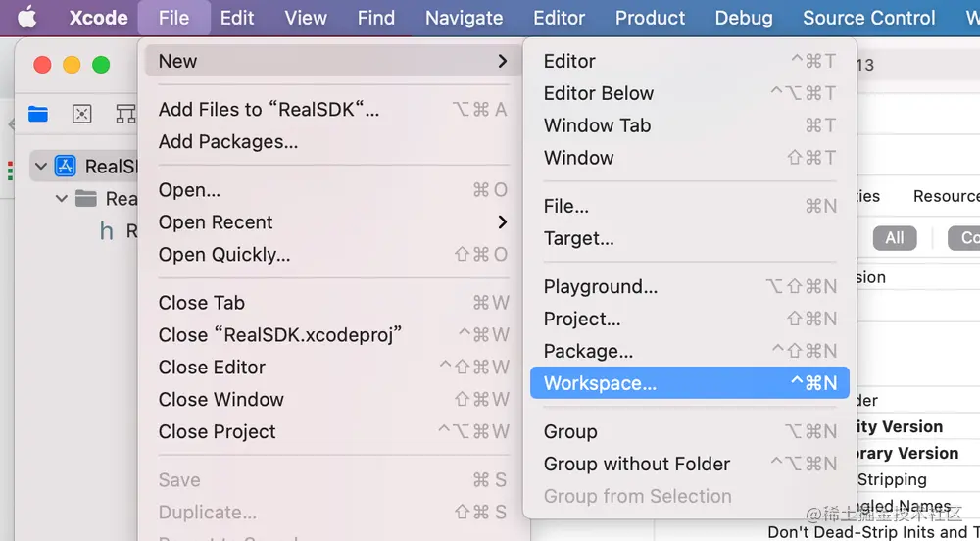Choose Add Files to "RealSDK"…
The image size is (980, 541).
[x=332, y=110]
